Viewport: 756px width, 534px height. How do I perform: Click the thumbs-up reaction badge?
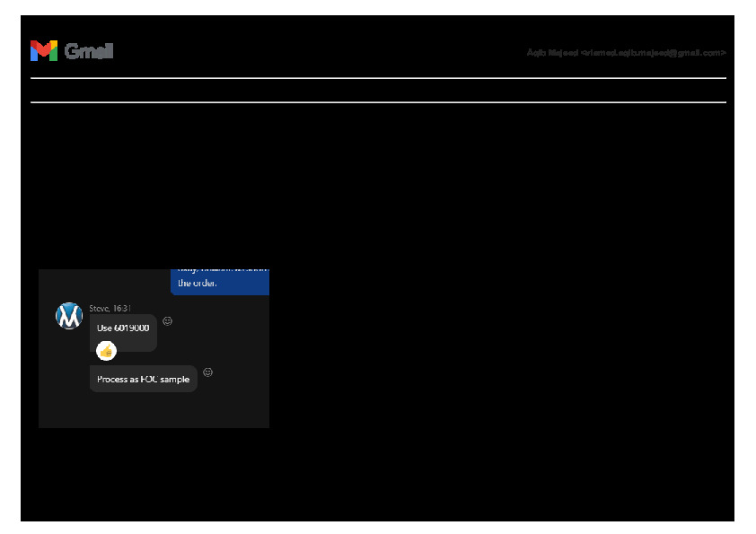(106, 350)
